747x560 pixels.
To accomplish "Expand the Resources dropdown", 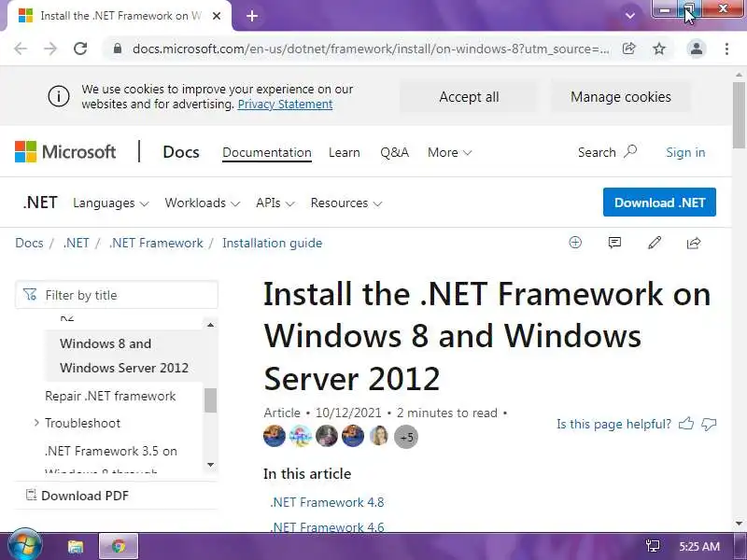I will [346, 203].
